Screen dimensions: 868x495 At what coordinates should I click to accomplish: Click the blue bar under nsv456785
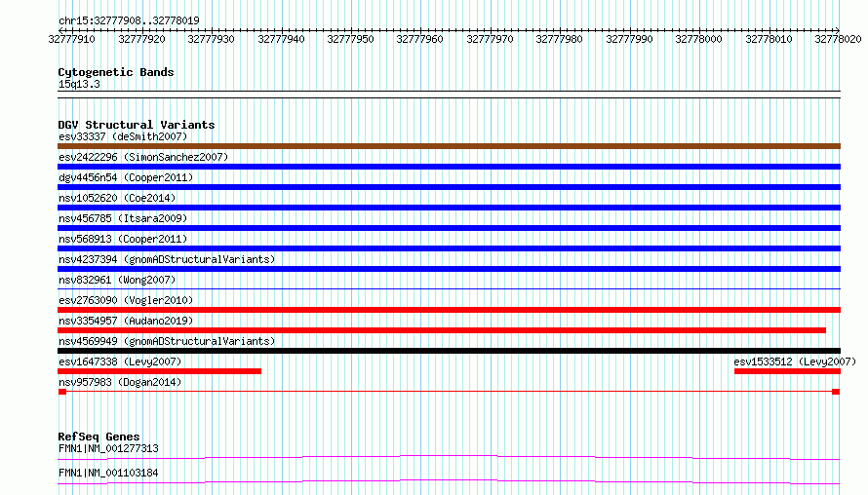(x=449, y=228)
